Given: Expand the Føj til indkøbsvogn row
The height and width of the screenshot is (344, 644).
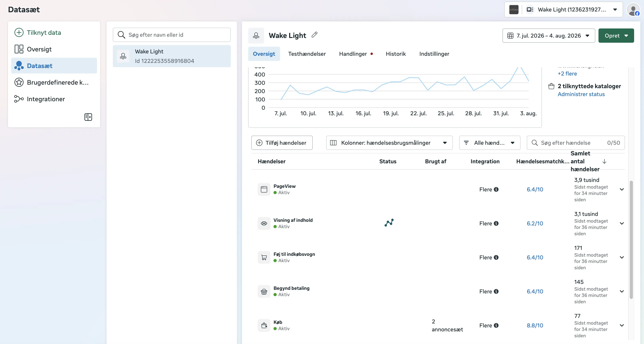Looking at the screenshot, I should pos(622,257).
